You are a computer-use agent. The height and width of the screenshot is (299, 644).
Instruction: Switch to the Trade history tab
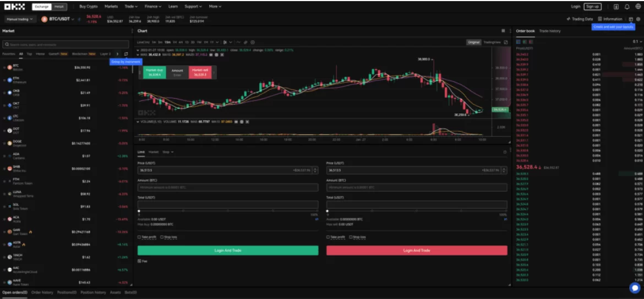point(549,31)
